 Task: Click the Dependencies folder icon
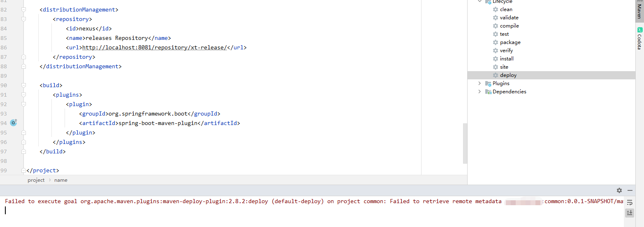tap(488, 92)
